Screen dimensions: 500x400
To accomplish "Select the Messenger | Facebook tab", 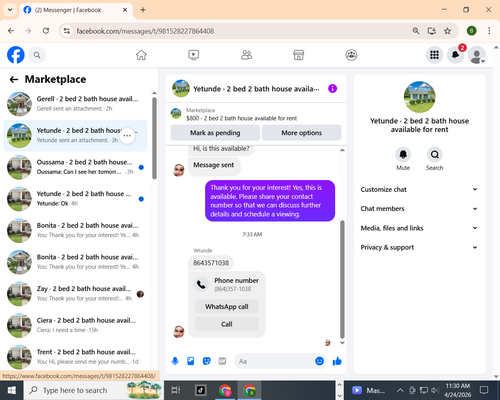I will click(76, 10).
